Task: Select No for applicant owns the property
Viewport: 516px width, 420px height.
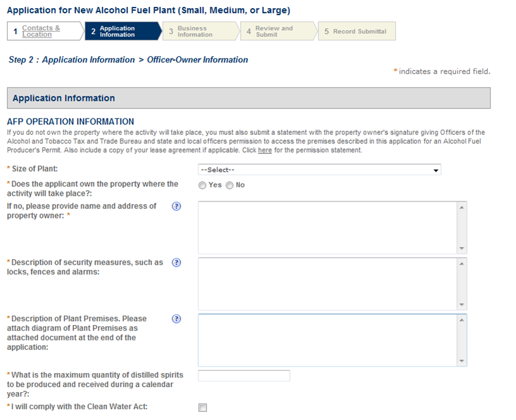Action: tap(230, 185)
